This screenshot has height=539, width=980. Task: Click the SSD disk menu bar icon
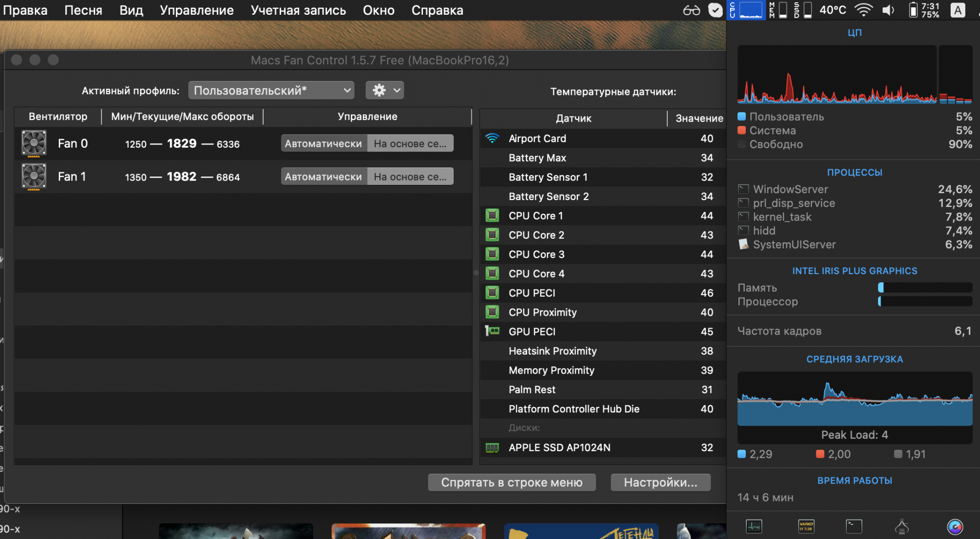(803, 10)
